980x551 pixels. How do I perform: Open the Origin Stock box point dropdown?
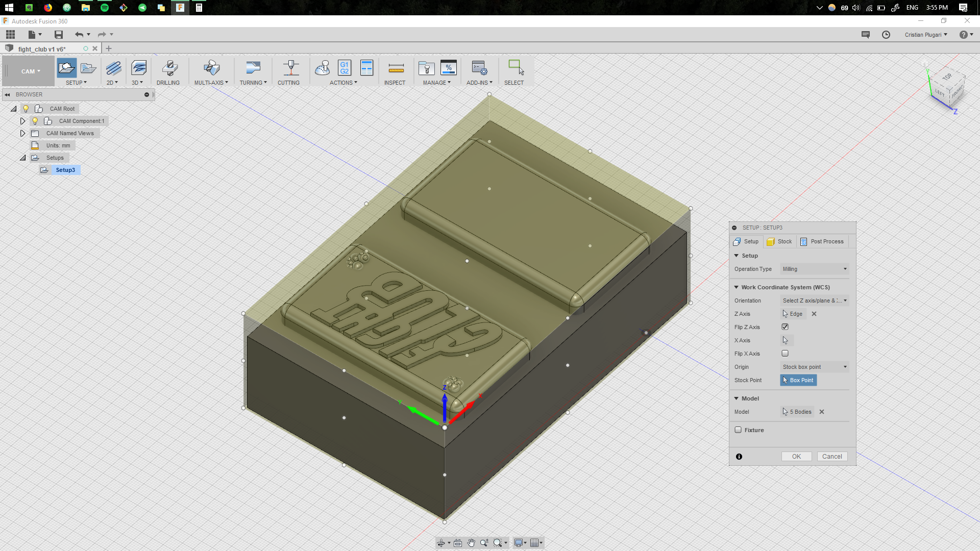[x=815, y=367]
